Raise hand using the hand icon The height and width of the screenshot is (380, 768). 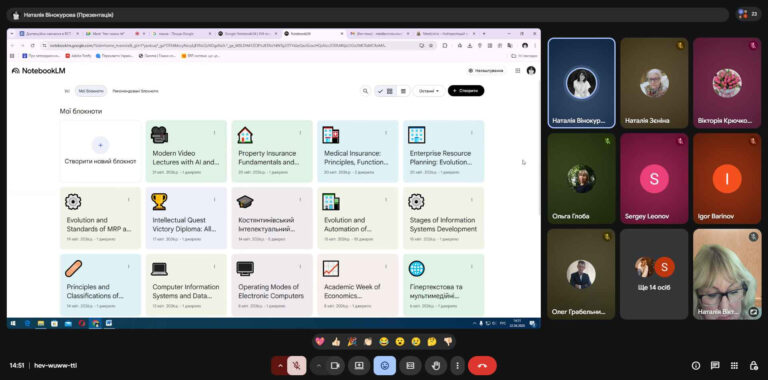tap(436, 366)
